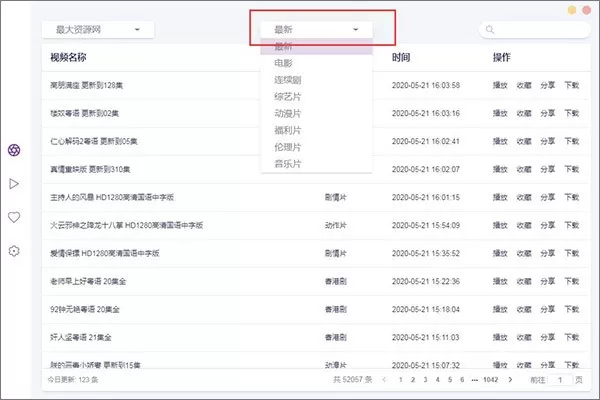600x400 pixels.
Task: Play 仁心解码2 更新到05集
Action: pos(500,141)
